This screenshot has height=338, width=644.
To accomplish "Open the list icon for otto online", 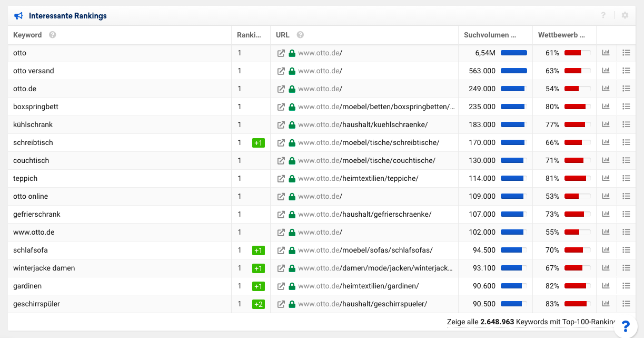I will pyautogui.click(x=626, y=196).
